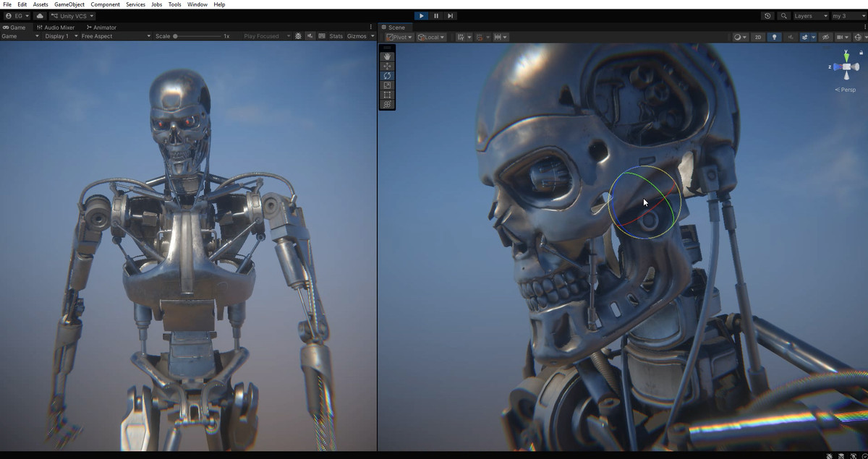Switch to the Audio Mixer tab
868x459 pixels.
point(56,27)
